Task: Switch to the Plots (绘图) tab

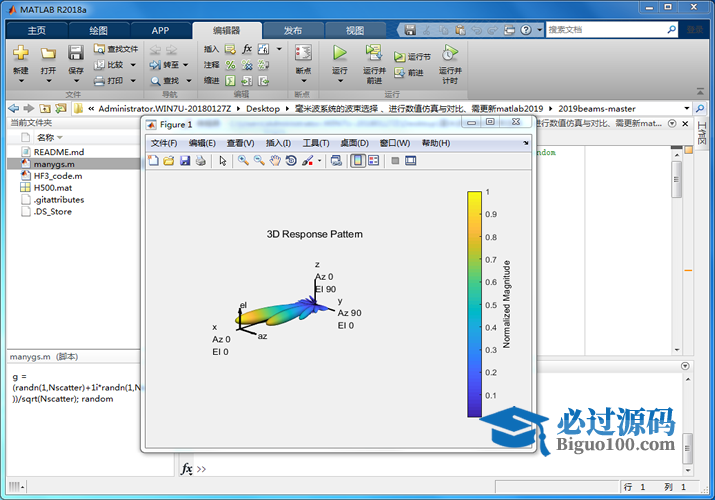Action: click(x=99, y=30)
